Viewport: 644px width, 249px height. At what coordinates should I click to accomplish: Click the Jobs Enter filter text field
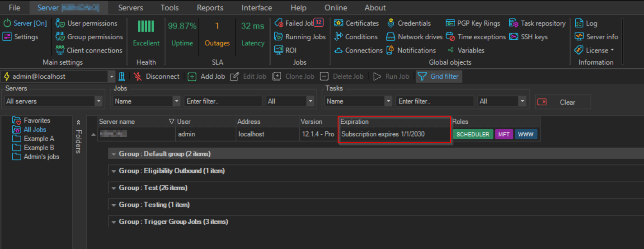click(x=223, y=101)
